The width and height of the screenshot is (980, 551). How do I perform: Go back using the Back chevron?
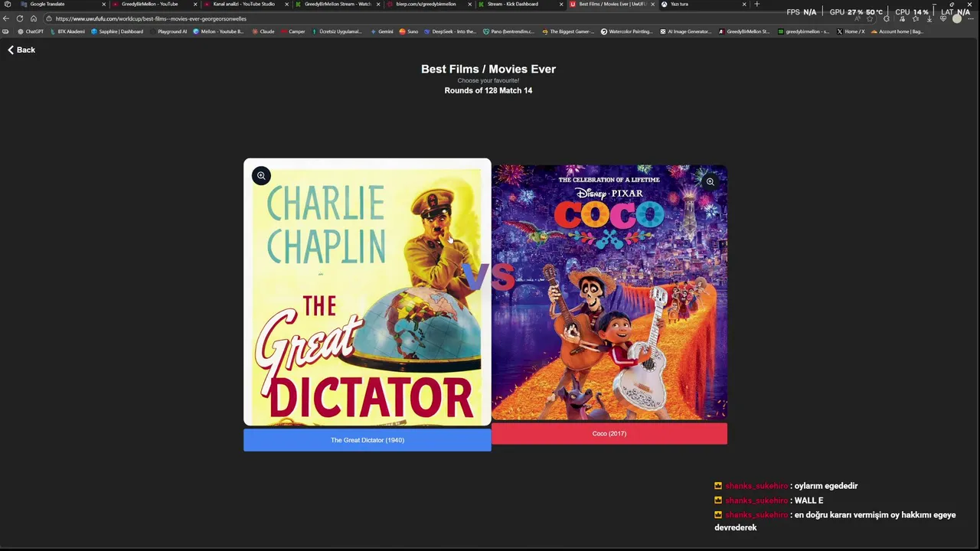11,50
